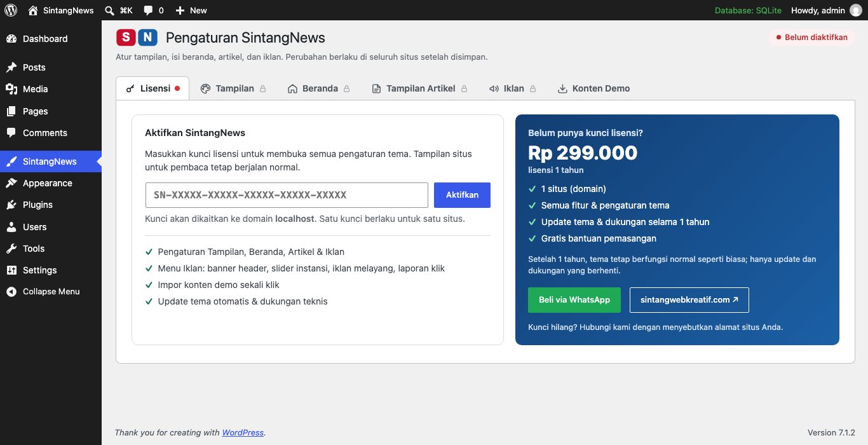Click the Database: SQLite indicator
868x445 pixels.
click(748, 10)
